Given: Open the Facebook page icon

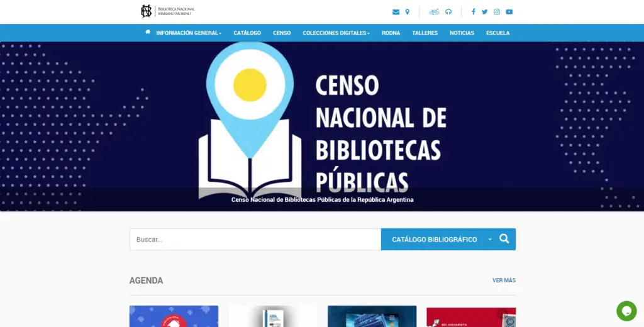Looking at the screenshot, I should [x=473, y=12].
